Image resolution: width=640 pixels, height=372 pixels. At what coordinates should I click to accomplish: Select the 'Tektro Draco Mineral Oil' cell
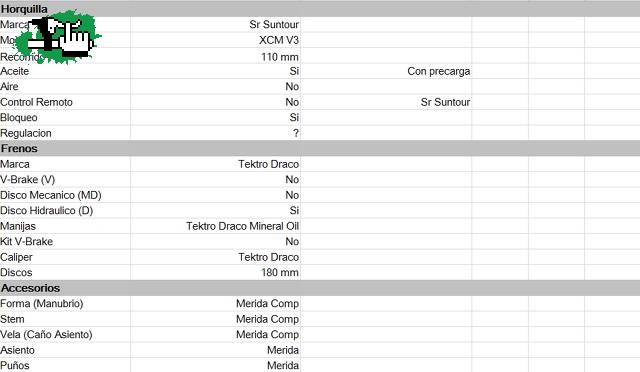[216, 226]
